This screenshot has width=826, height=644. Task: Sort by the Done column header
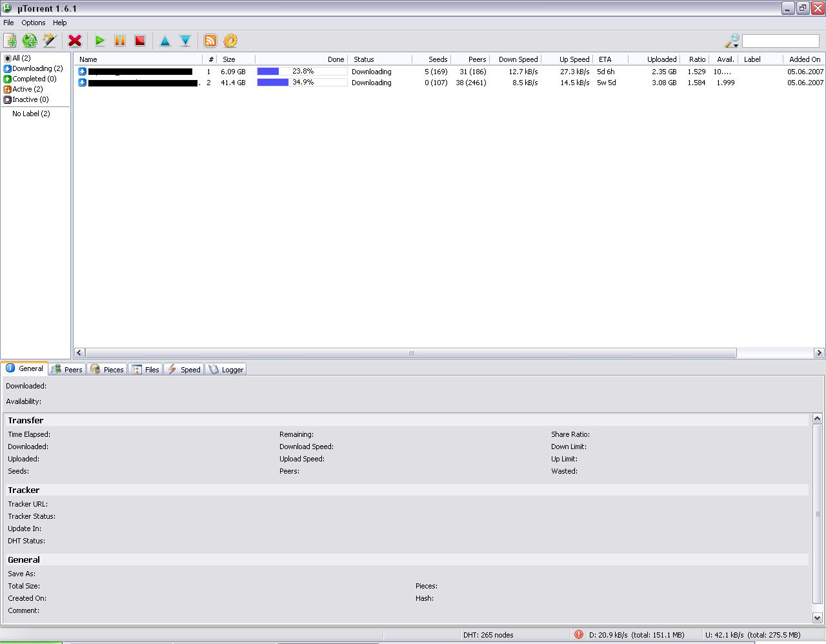(x=301, y=59)
